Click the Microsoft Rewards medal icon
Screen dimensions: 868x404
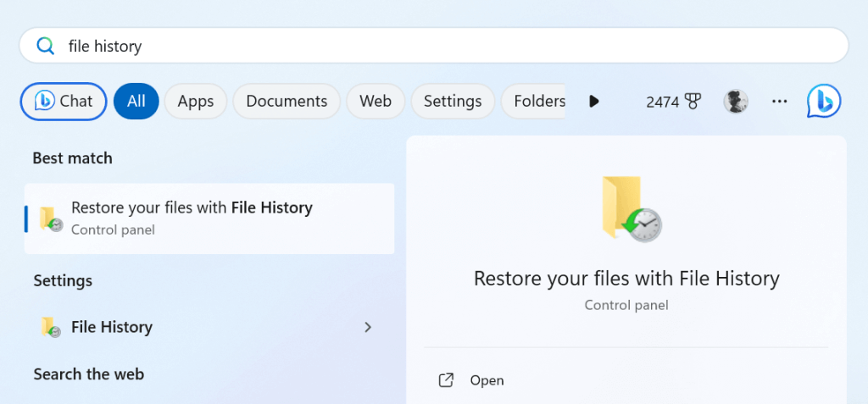(x=693, y=102)
